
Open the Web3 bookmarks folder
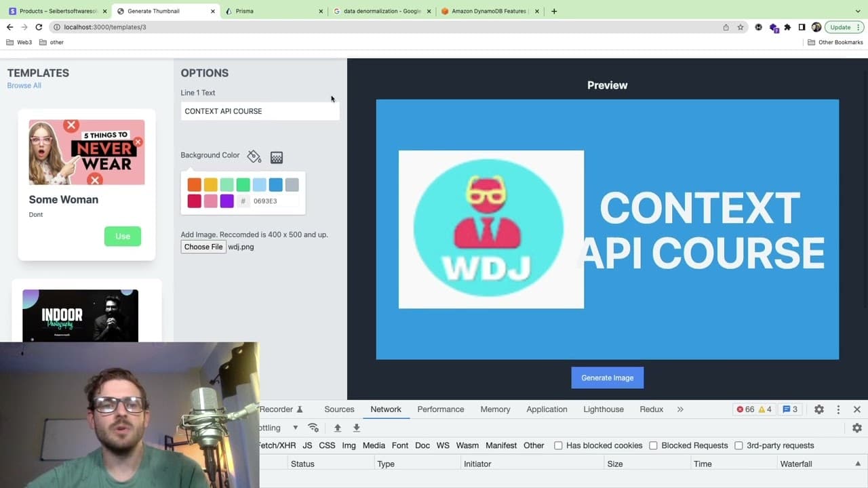tap(19, 42)
